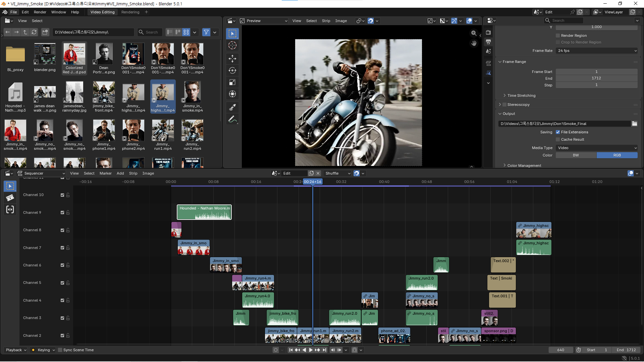The width and height of the screenshot is (644, 362).
Task: Select the Hounded - Nathan Moore audio strip
Action: [204, 212]
